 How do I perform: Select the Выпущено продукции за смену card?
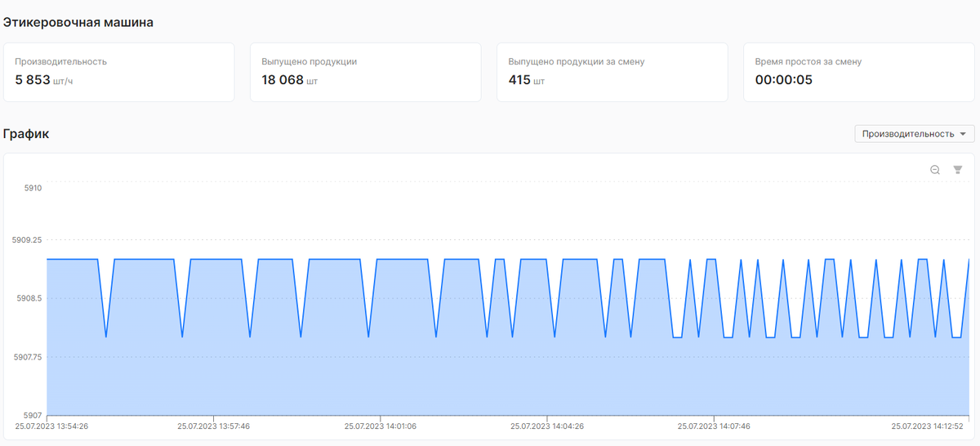(612, 72)
